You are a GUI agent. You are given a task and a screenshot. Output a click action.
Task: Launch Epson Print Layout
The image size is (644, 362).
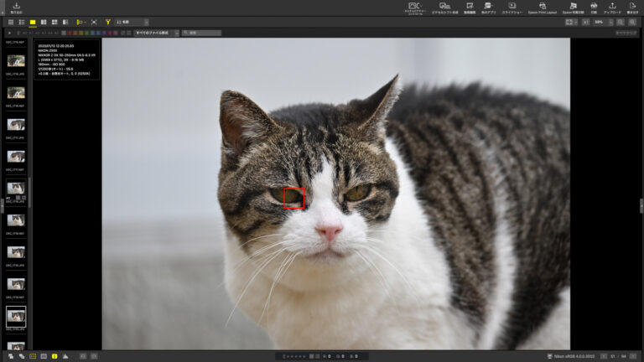pos(543,7)
